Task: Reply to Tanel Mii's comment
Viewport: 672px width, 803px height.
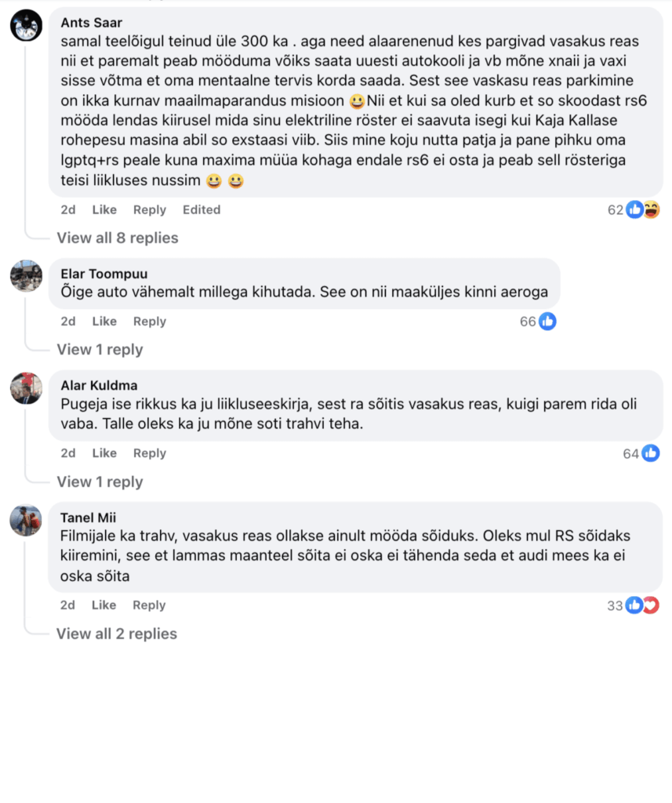Action: [149, 605]
